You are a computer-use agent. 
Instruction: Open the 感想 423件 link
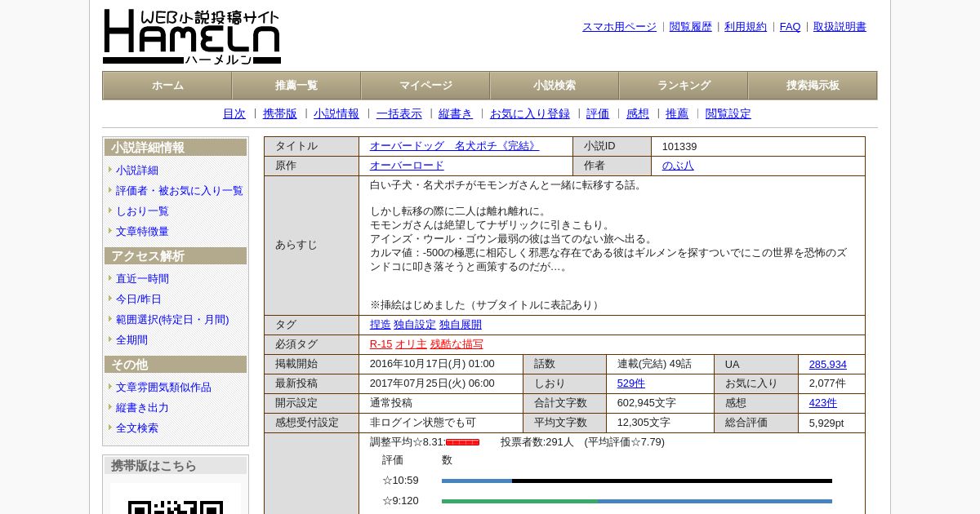click(823, 403)
